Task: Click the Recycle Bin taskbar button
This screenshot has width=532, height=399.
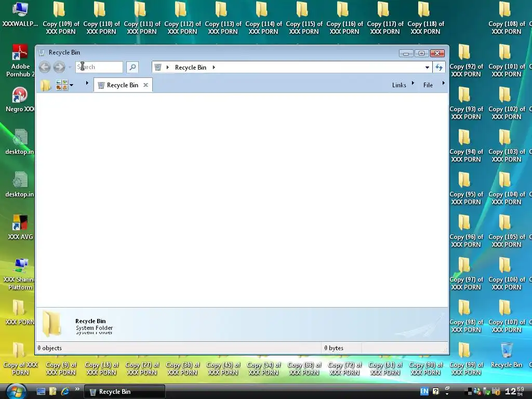Action: pos(125,392)
